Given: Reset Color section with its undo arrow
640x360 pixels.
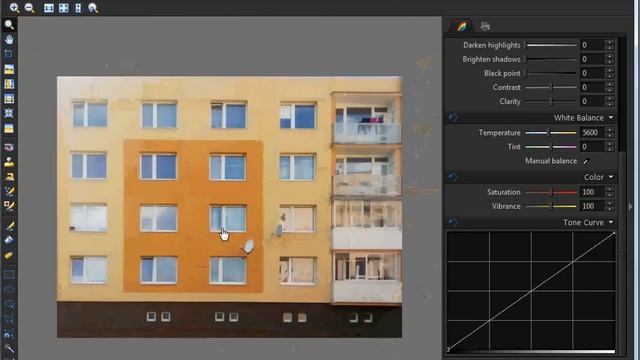Looking at the screenshot, I should pyautogui.click(x=453, y=177).
